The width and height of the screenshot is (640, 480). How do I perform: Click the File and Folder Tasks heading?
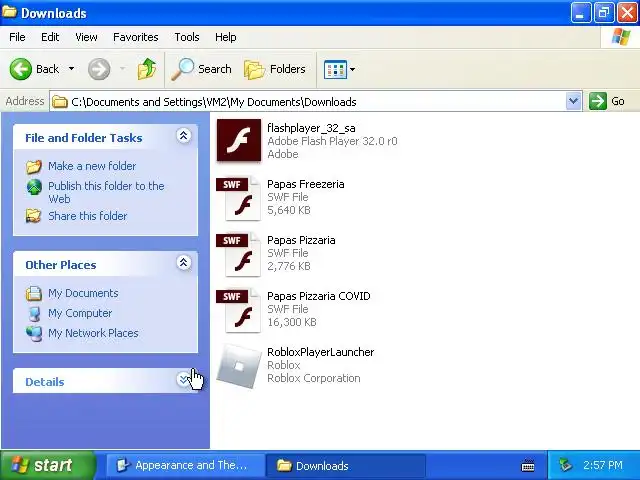tap(84, 138)
